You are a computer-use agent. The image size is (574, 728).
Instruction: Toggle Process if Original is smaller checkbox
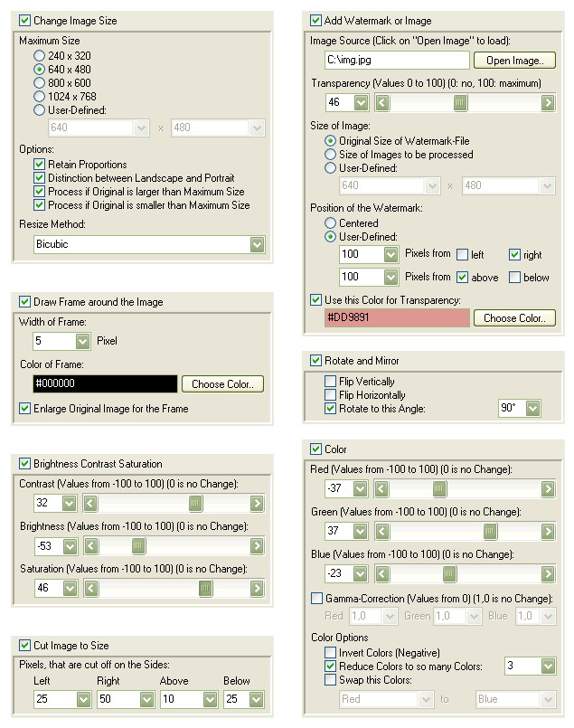click(40, 204)
